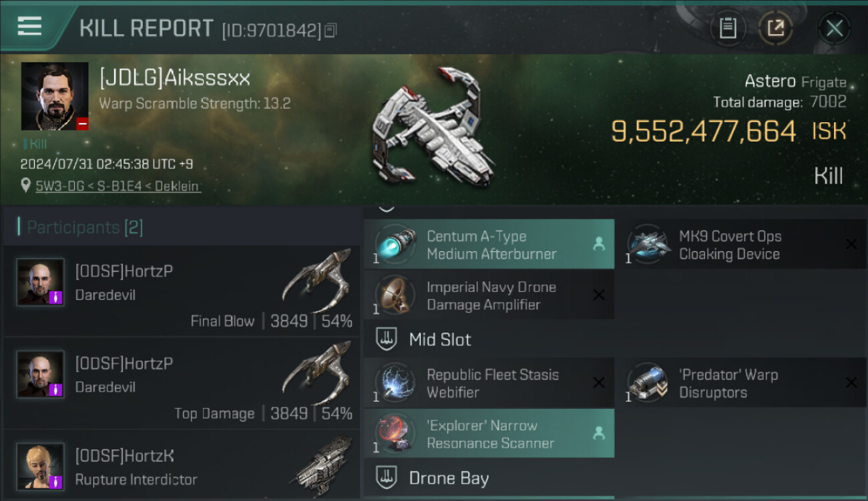The height and width of the screenshot is (501, 868).
Task: Select MK9 Covert Ops Cloaking Device icon
Action: (647, 244)
